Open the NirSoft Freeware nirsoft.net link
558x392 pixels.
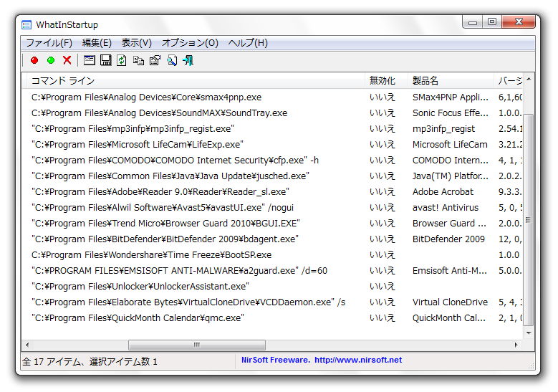pyautogui.click(x=322, y=360)
